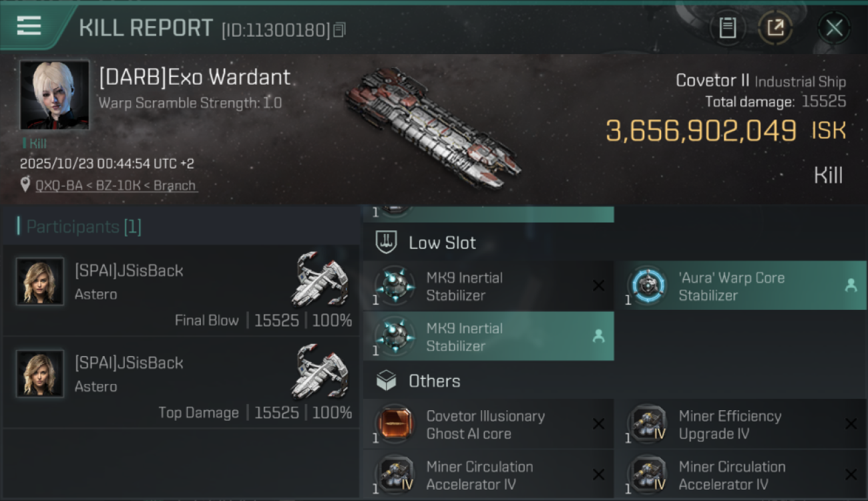Open the Participants section header

click(x=83, y=227)
